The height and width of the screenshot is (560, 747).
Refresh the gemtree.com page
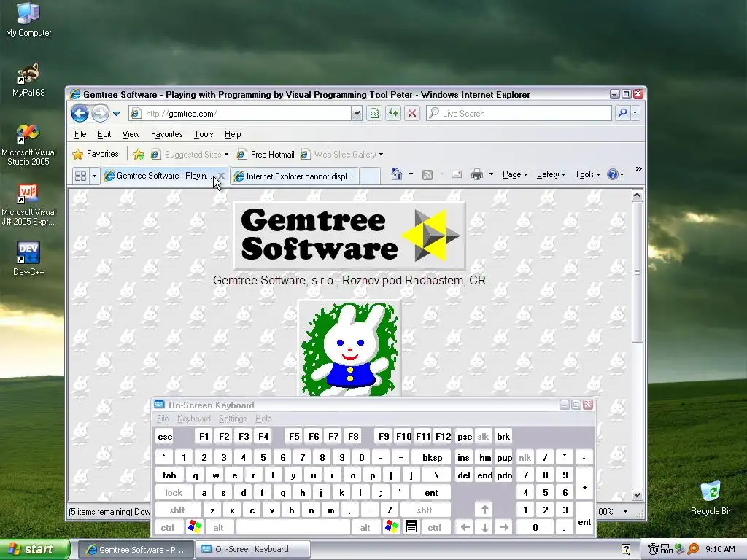393,113
